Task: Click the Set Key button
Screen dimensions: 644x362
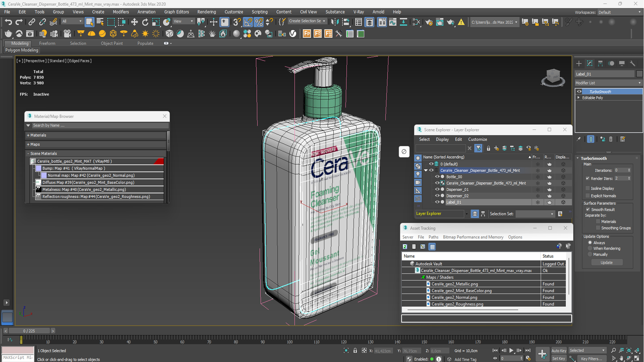Action: tap(558, 358)
